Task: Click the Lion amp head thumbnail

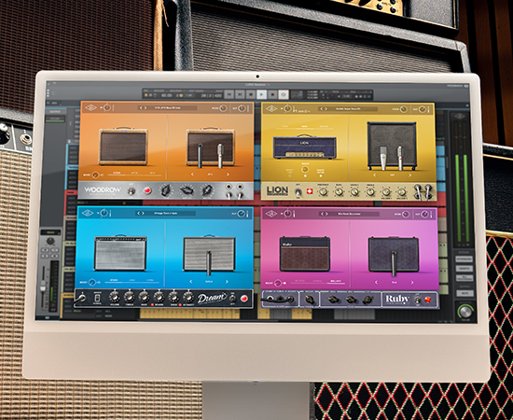Action: point(305,147)
